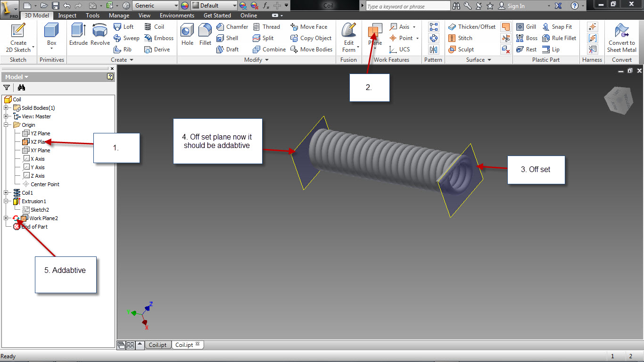The image size is (644, 362).
Task: Start Create 2D Sketch
Action: [18, 38]
